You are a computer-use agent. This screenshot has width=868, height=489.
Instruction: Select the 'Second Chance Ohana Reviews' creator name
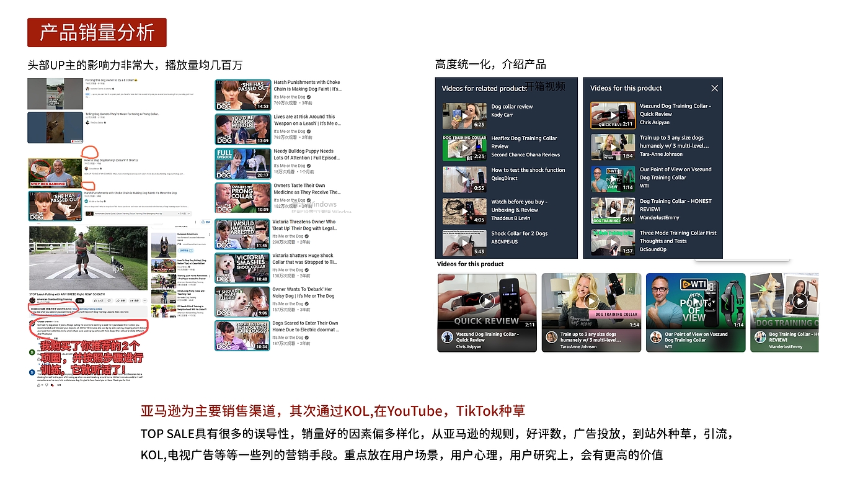pyautogui.click(x=526, y=155)
